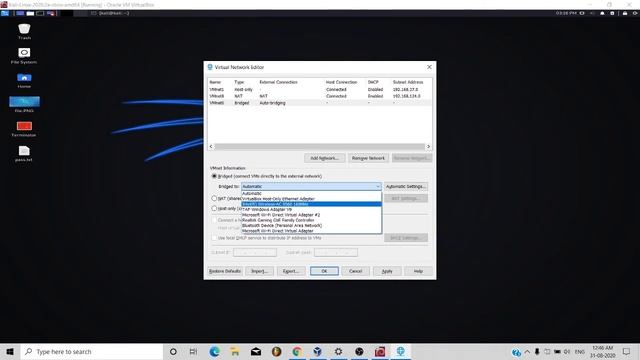Click Restore Defaults button
Image resolution: width=640 pixels, height=360 pixels.
coord(225,271)
